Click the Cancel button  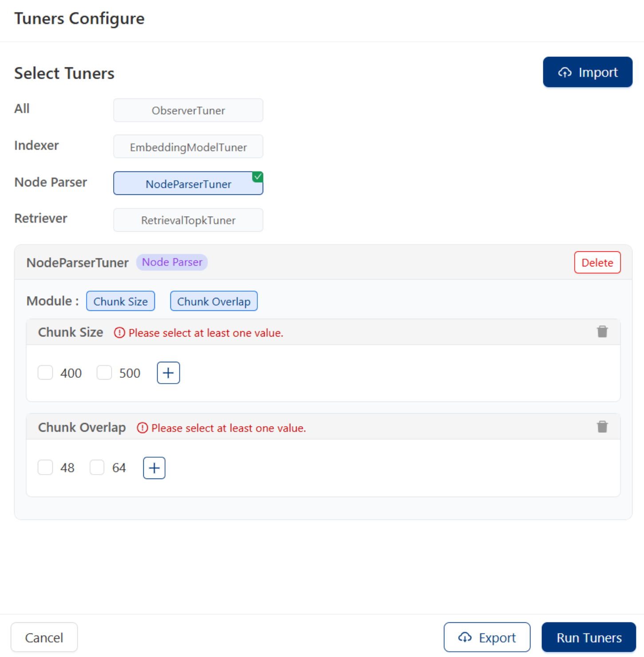(44, 637)
